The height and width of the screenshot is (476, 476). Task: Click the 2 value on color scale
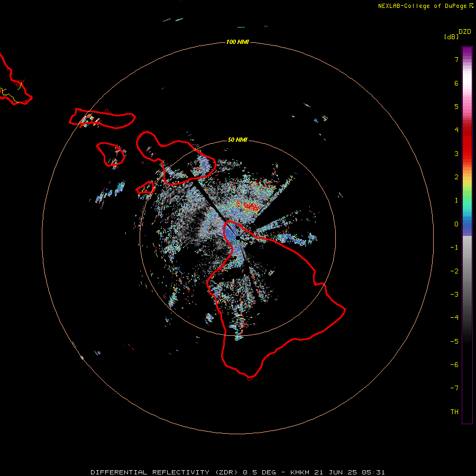456,177
